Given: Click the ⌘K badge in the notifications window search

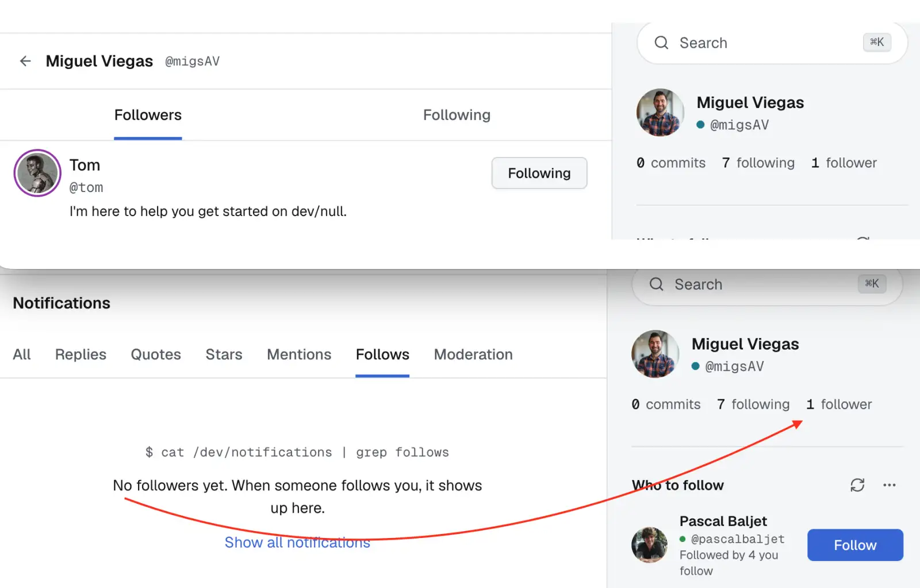Looking at the screenshot, I should (x=872, y=283).
